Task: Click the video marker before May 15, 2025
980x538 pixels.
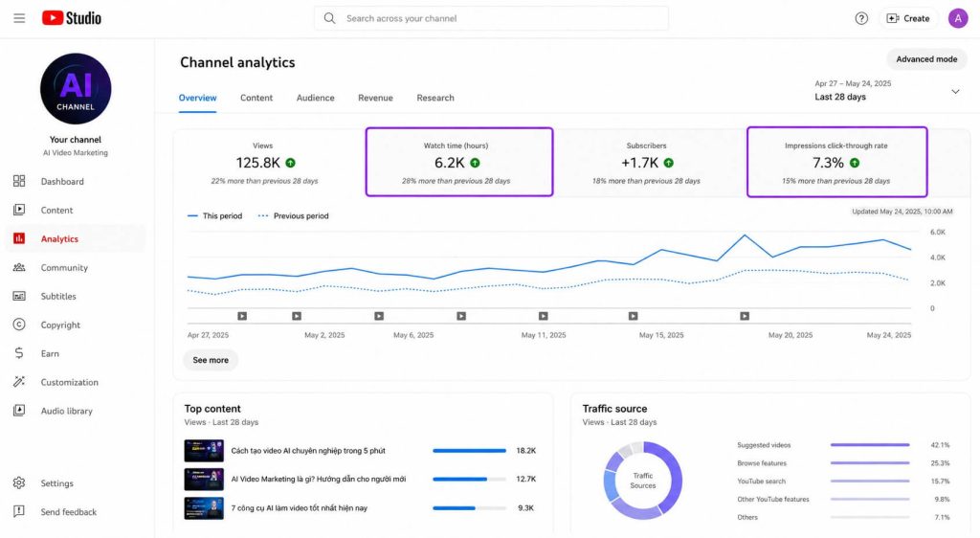Action: coord(634,316)
